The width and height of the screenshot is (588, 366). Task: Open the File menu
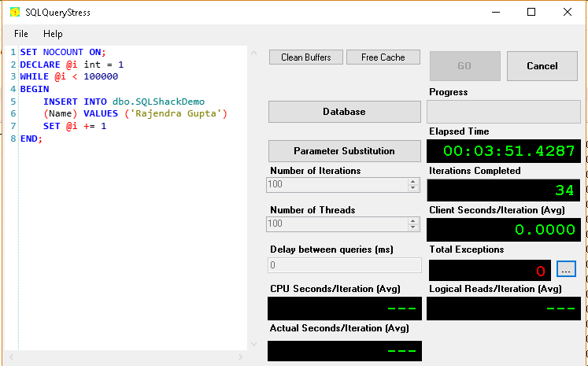tap(21, 34)
